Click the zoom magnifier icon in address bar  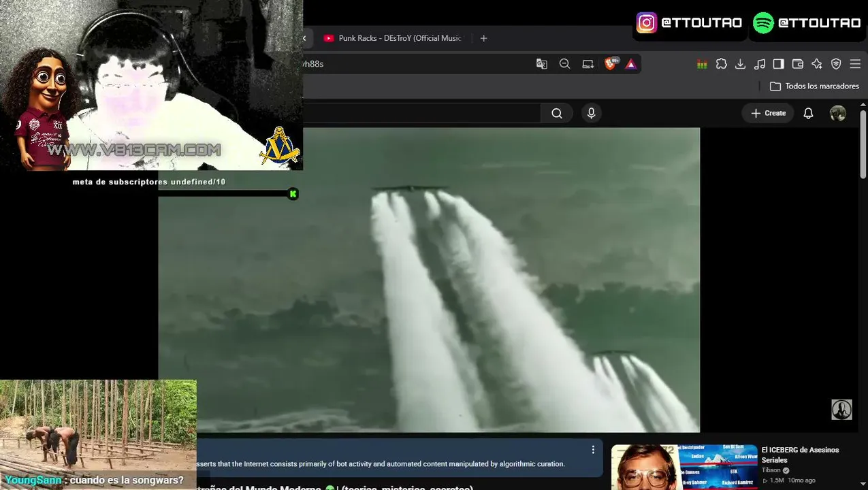564,64
